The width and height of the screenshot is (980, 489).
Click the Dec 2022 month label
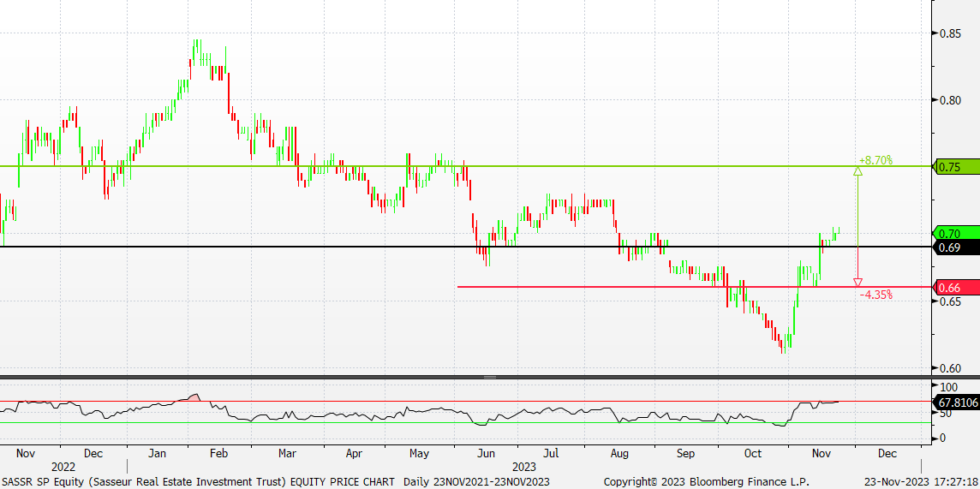(92, 453)
